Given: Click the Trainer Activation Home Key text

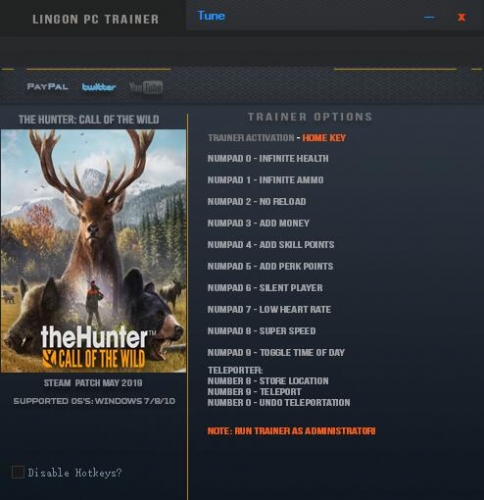Looking at the screenshot, I should coord(277,138).
